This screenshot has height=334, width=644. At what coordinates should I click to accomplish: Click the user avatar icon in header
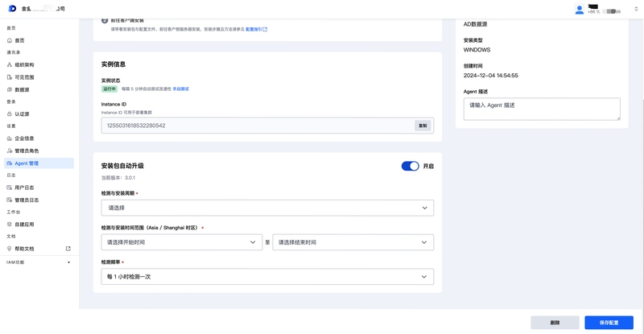[x=579, y=10]
